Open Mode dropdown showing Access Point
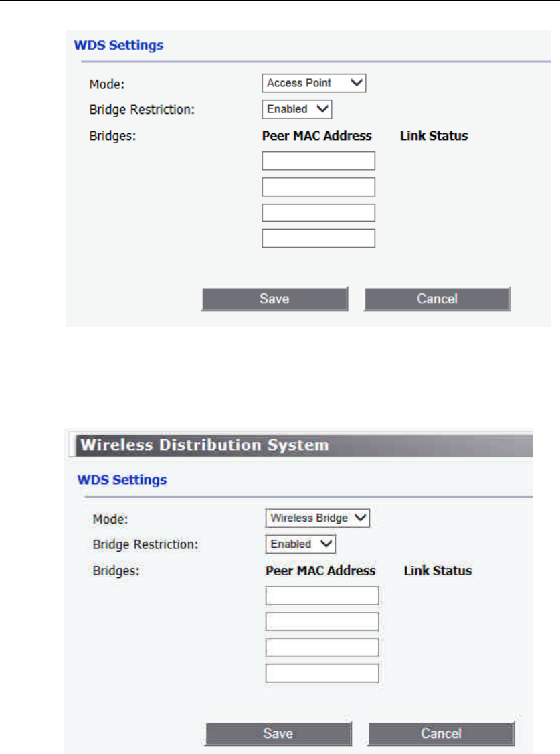560x754 pixels. (314, 84)
